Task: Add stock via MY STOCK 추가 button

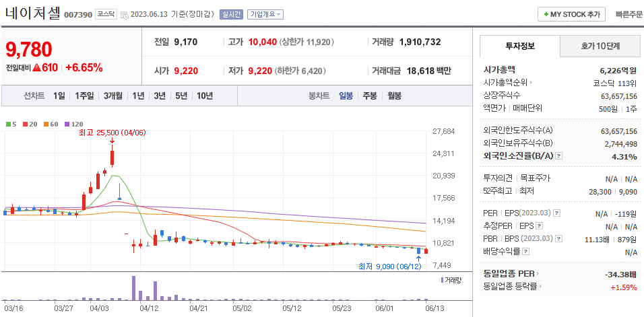Action: pos(571,14)
